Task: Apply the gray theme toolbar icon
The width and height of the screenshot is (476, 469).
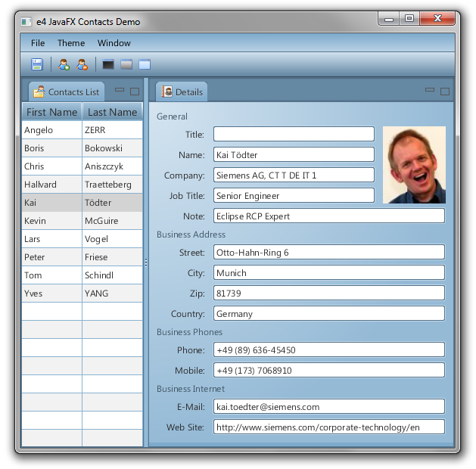Action: tap(126, 64)
